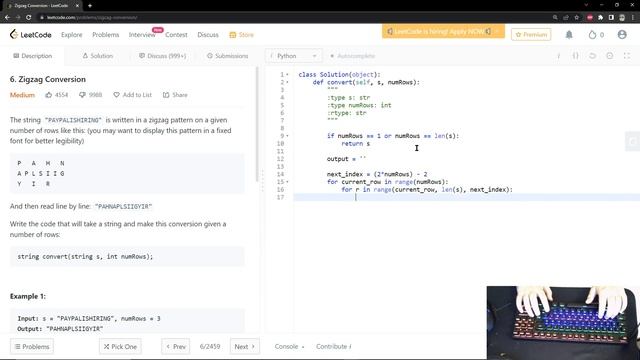Click in code editor line 17
Image resolution: width=640 pixels, height=360 pixels.
coord(467,197)
